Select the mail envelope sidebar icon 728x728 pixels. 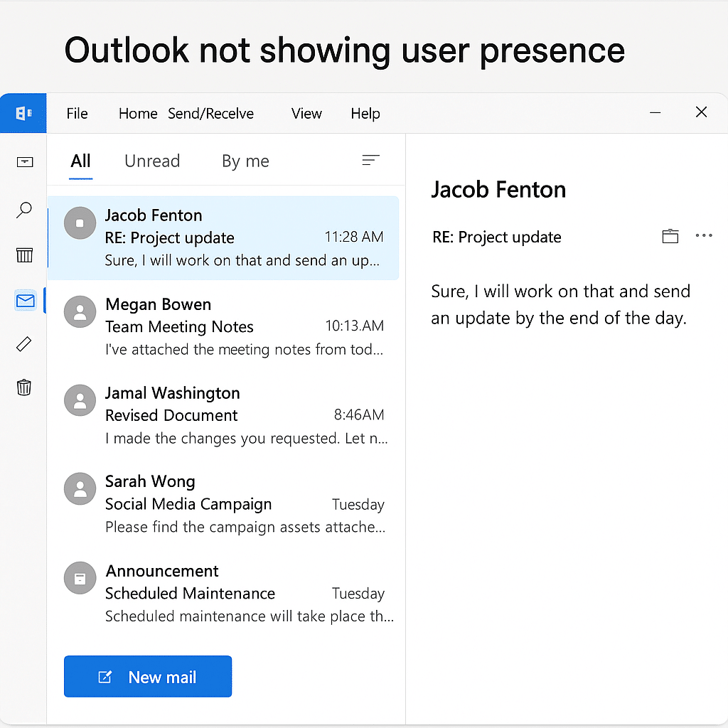click(25, 301)
